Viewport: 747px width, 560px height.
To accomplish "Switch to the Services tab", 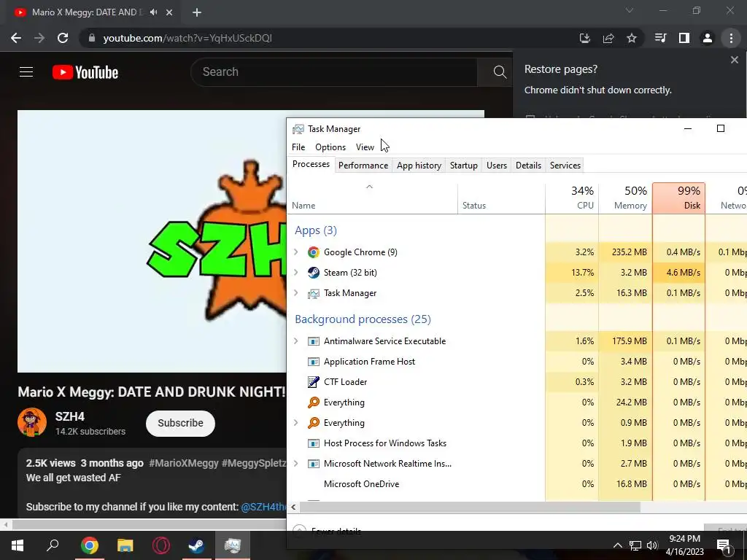I will coord(565,166).
